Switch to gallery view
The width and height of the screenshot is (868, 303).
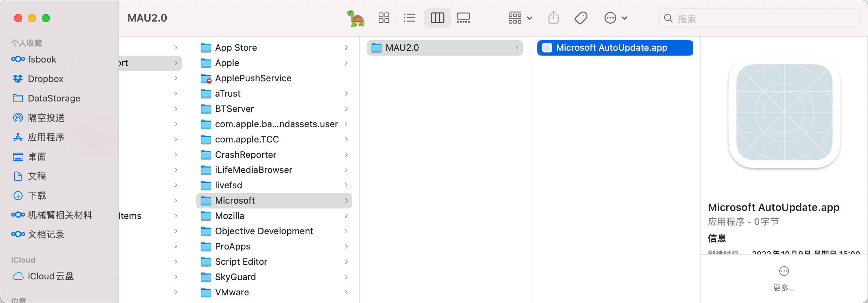[x=464, y=18]
